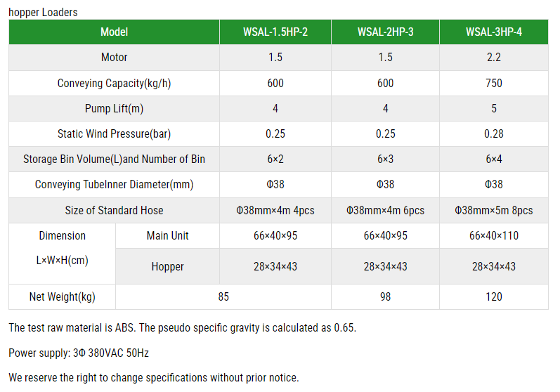Click the Hopper row label cell

167,267
